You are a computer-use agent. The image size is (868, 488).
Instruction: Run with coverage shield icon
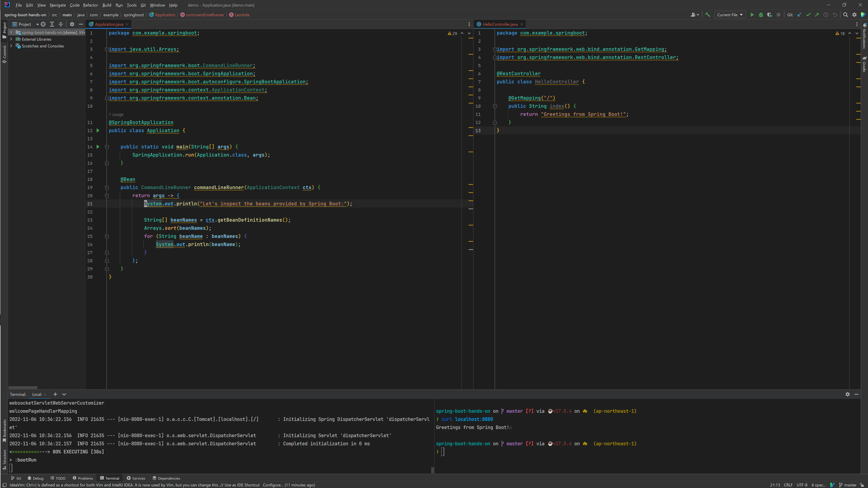pyautogui.click(x=769, y=14)
